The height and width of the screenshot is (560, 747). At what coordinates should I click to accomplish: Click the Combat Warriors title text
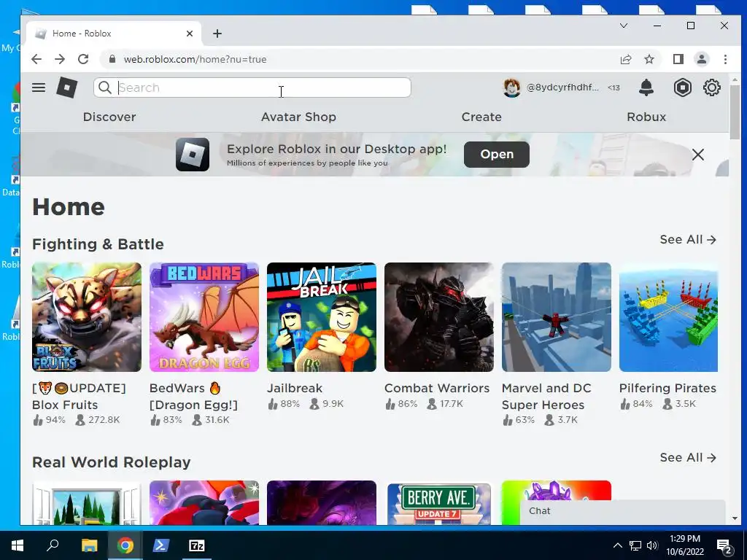437,388
